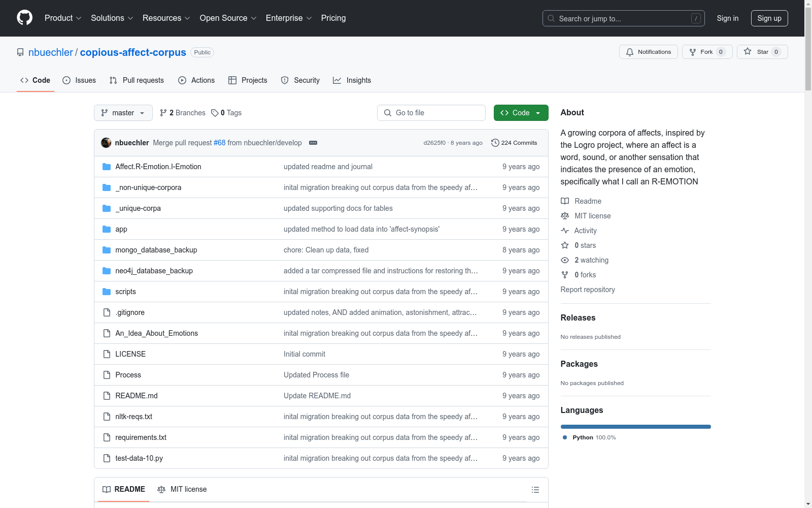Click the Process file icon
Screen dimensions: 812x508
(x=107, y=375)
